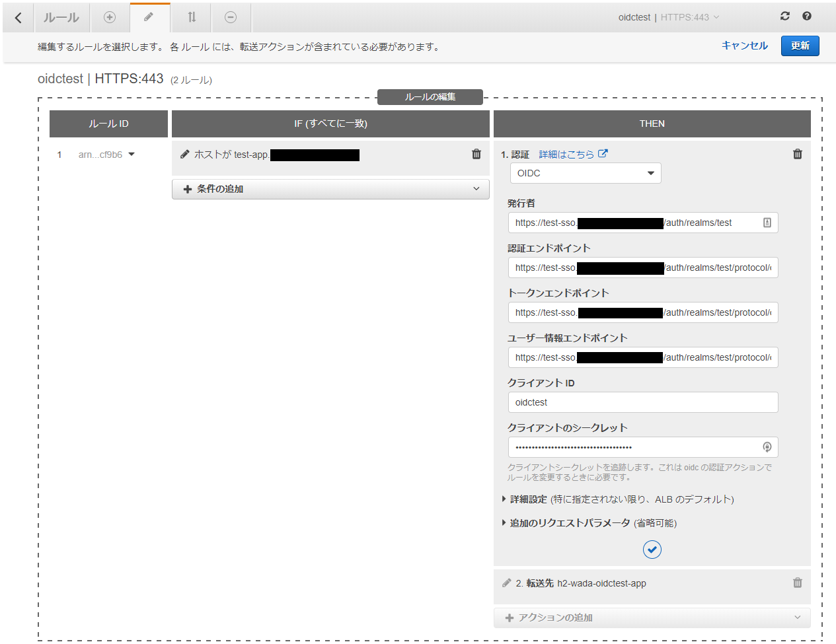Screen dimensions: 836x644
Task: Click inside the クライアント ID input field
Action: (x=642, y=402)
